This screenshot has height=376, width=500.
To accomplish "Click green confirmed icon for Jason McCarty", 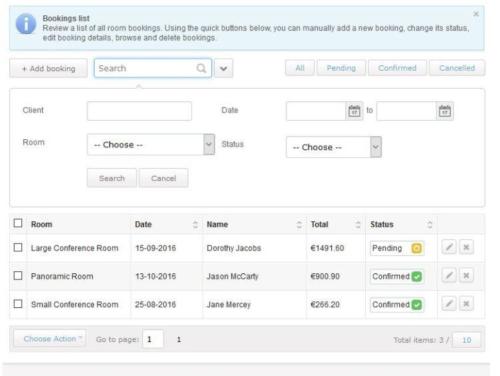I will pos(417,277).
